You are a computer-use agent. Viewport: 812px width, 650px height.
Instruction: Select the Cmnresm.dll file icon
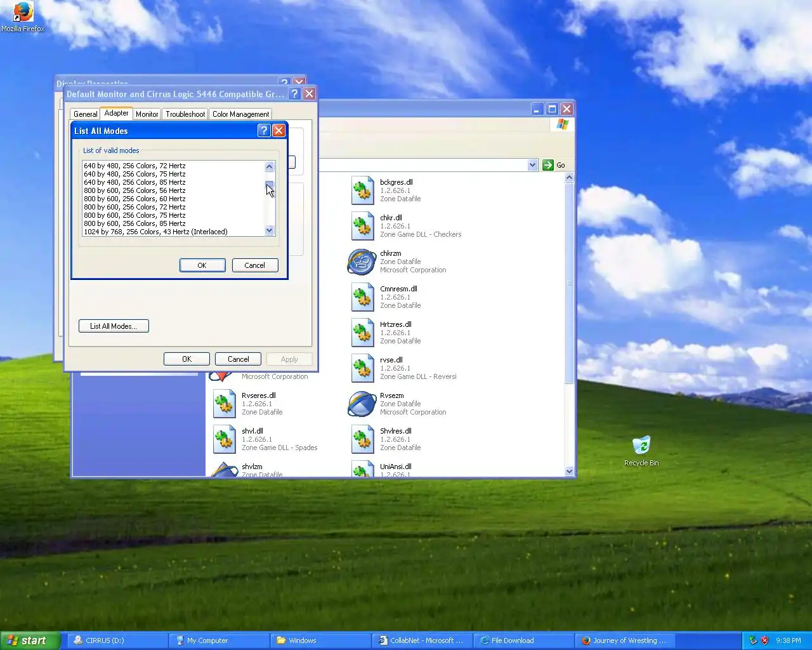point(362,297)
